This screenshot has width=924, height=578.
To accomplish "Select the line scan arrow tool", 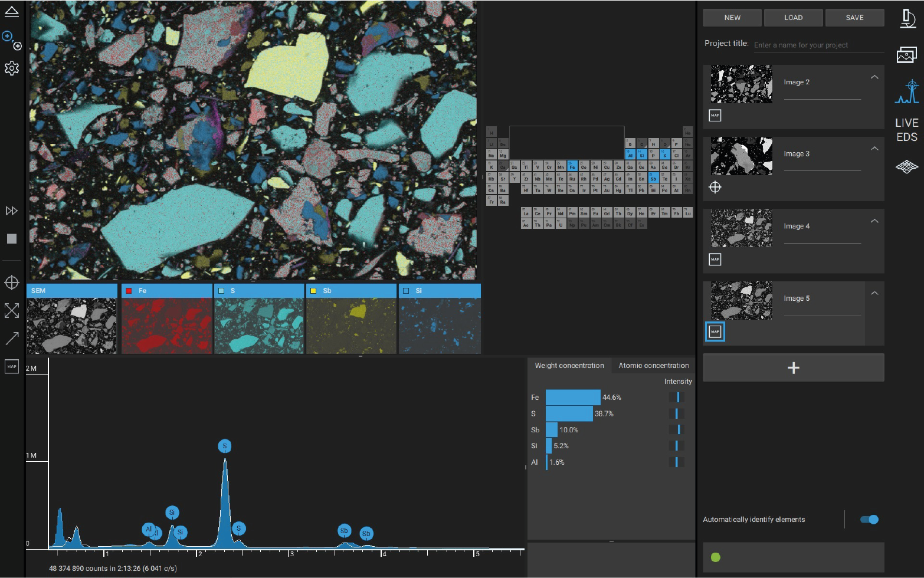I will pyautogui.click(x=11, y=339).
